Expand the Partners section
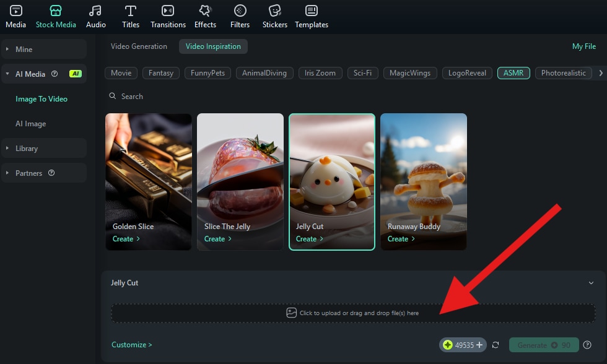 (7, 173)
